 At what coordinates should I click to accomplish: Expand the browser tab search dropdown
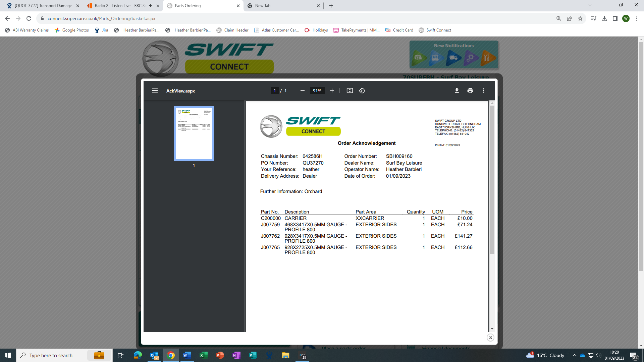[x=590, y=5]
